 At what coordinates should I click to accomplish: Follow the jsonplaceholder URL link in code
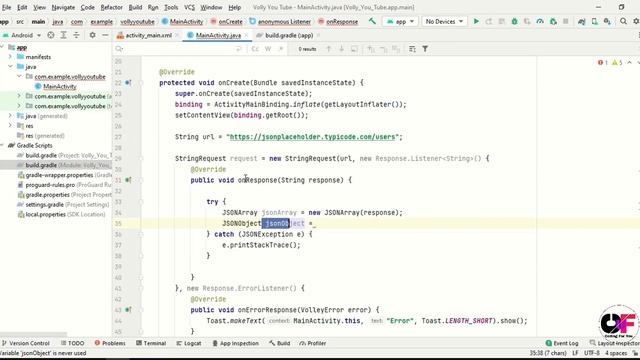pyautogui.click(x=313, y=137)
